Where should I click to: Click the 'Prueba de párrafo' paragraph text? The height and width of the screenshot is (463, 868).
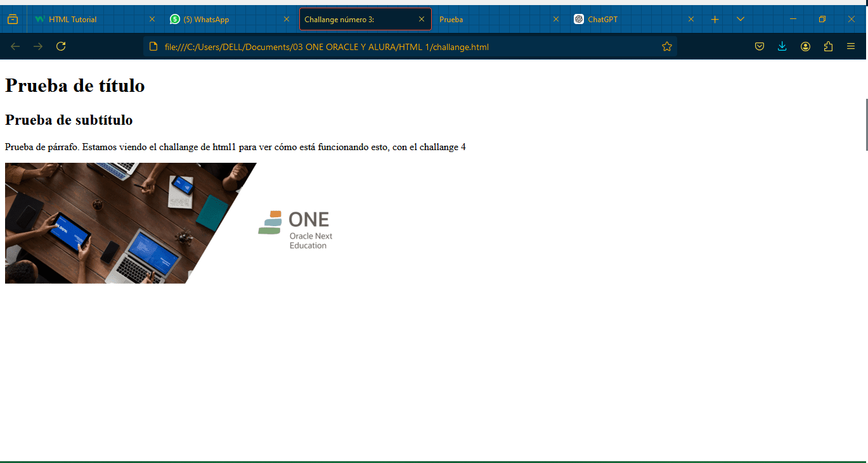[235, 147]
